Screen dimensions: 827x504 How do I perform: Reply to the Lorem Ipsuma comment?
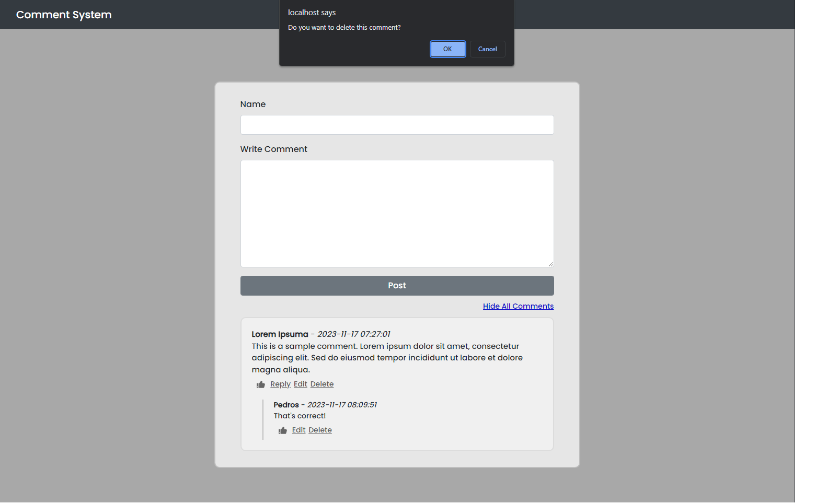280,384
